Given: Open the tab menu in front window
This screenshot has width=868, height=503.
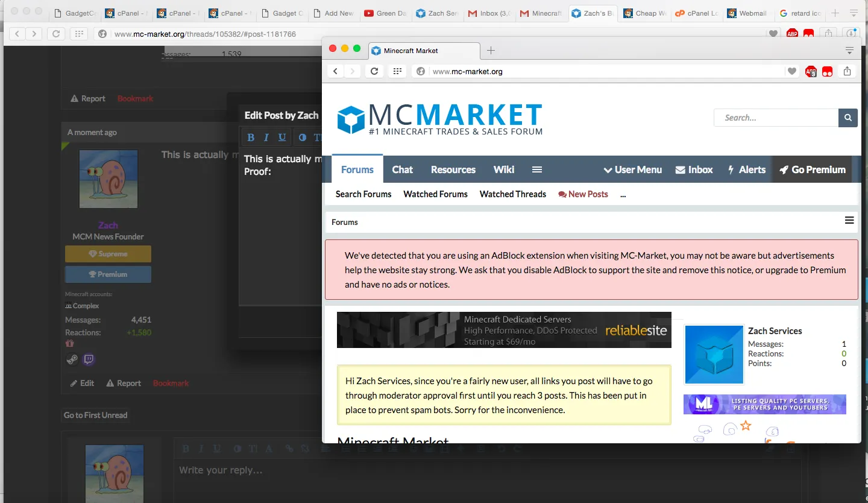Looking at the screenshot, I should (849, 50).
